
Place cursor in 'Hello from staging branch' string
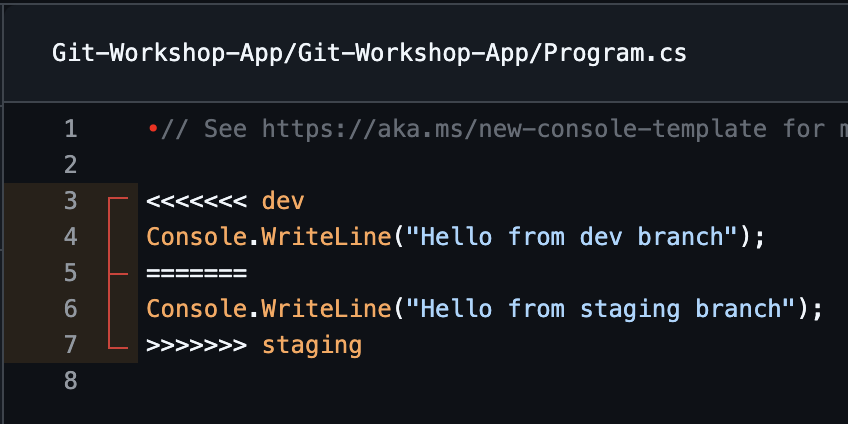click(601, 309)
